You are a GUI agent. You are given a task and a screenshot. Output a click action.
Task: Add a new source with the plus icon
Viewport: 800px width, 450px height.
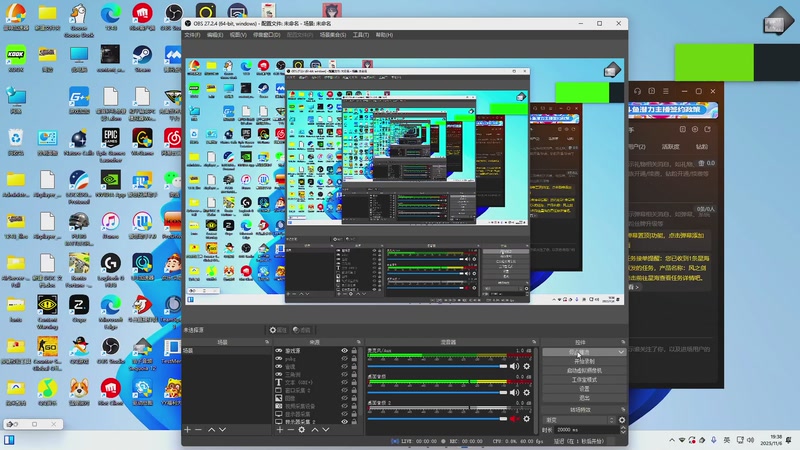pos(280,430)
